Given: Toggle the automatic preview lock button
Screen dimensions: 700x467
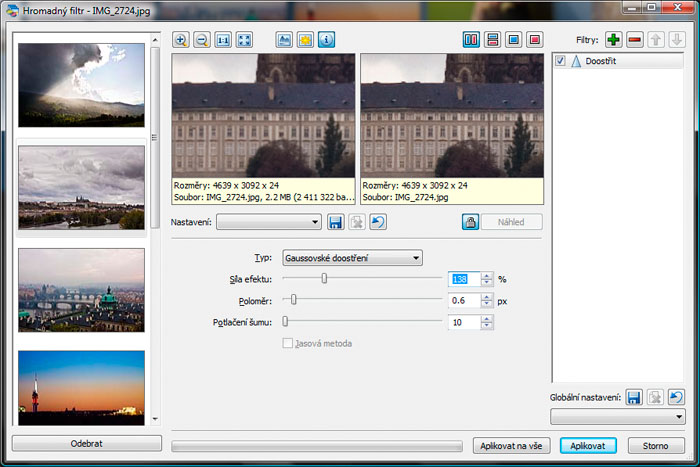Looking at the screenshot, I should [x=469, y=222].
